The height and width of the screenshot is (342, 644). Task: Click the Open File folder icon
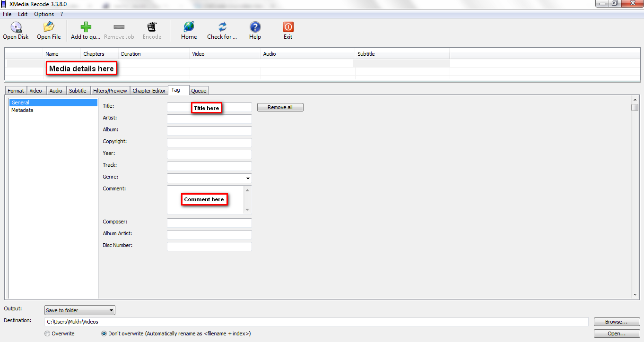[x=49, y=27]
